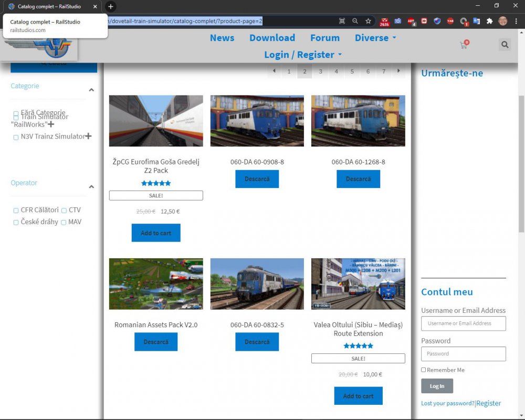Add ŽpCG Eurofima pack to cart
Screen dimensions: 525x420
pos(156,233)
